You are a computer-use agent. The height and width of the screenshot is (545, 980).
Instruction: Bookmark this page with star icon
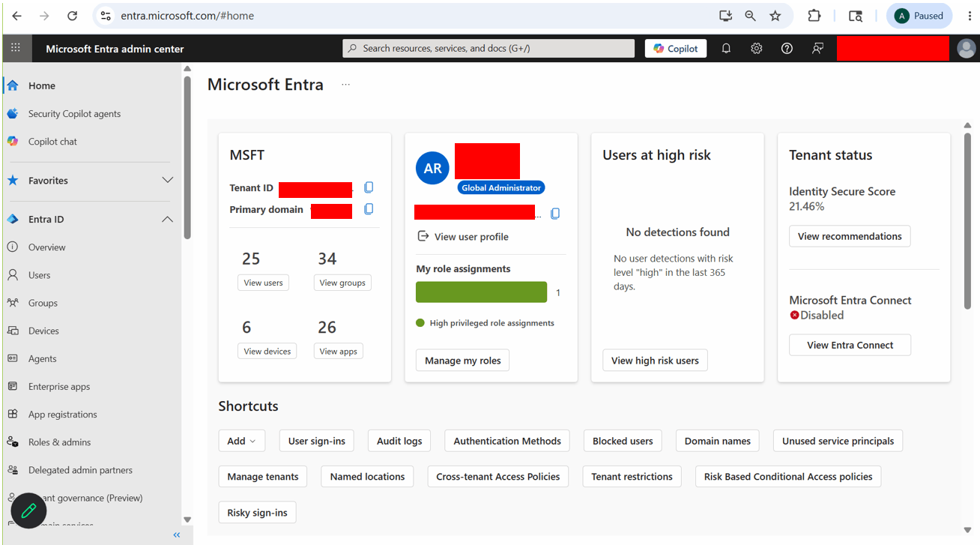coord(775,16)
